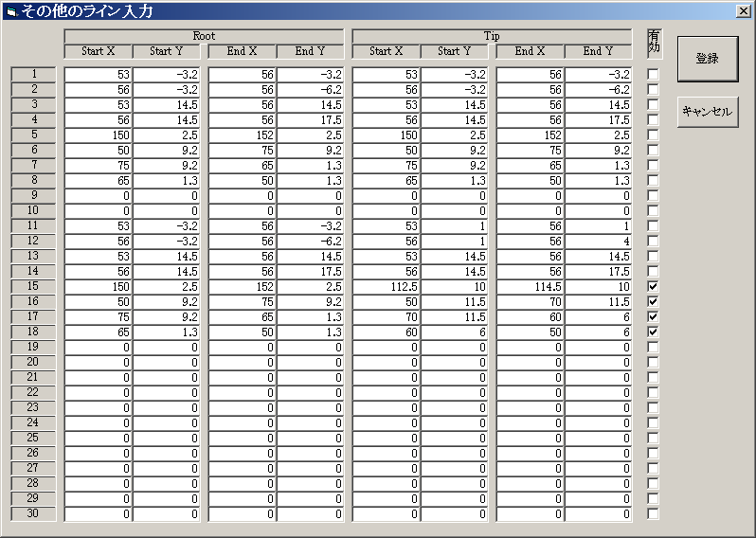Enable the 有効 checkbox for row 1
Viewport: 756px width, 538px height.
click(x=653, y=74)
